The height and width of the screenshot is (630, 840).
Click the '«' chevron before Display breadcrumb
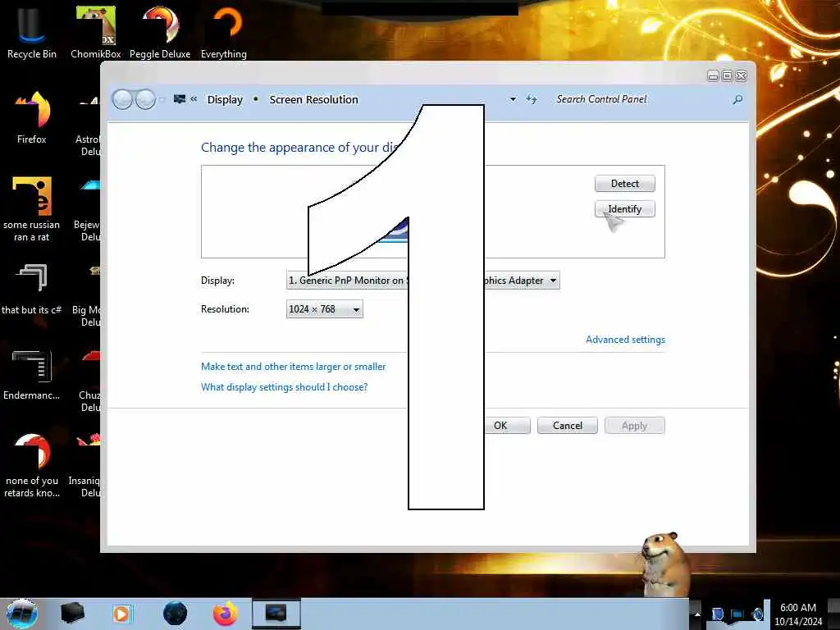coord(194,99)
